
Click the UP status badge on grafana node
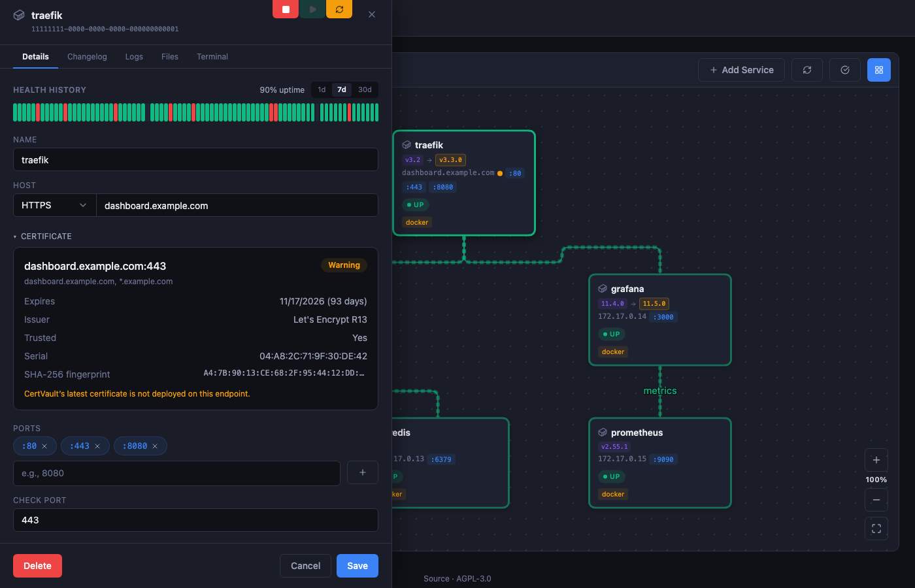pyautogui.click(x=612, y=334)
